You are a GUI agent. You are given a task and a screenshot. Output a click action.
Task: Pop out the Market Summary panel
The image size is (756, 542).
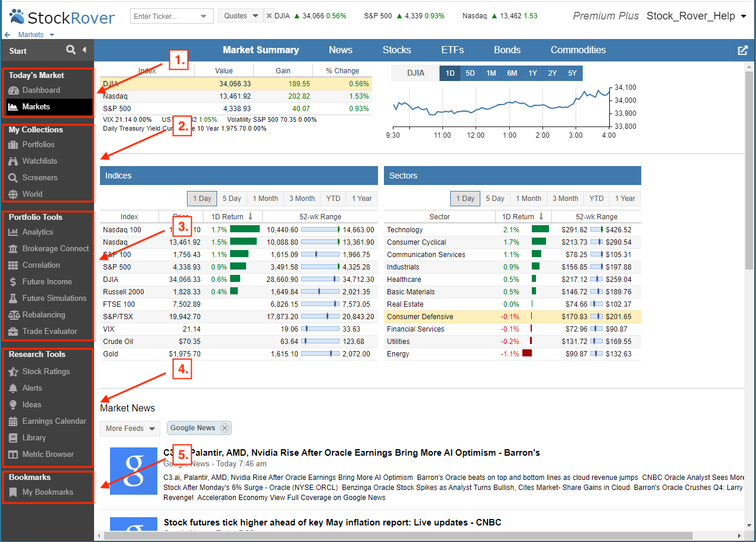coord(743,50)
